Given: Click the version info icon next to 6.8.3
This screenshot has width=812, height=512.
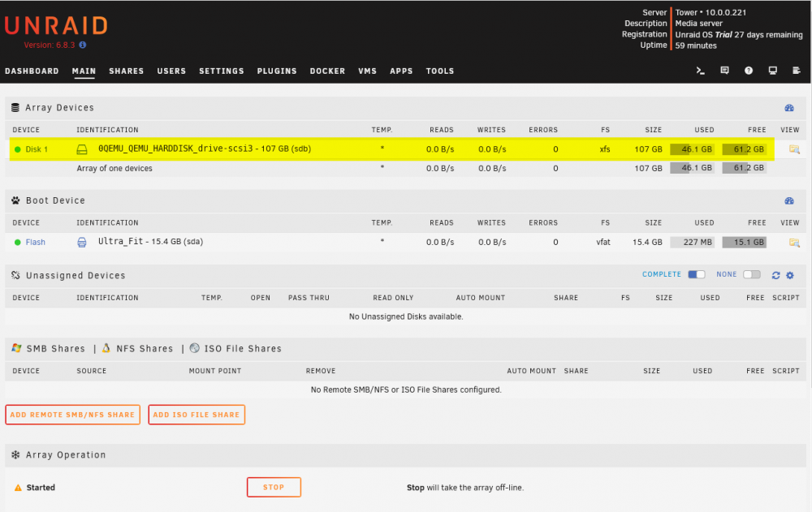Looking at the screenshot, I should tap(82, 45).
